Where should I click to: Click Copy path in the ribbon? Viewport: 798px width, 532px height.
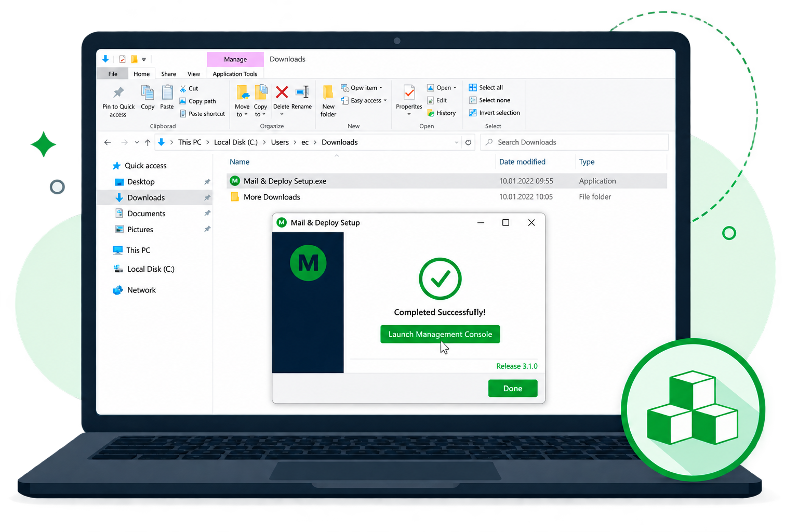click(x=197, y=101)
